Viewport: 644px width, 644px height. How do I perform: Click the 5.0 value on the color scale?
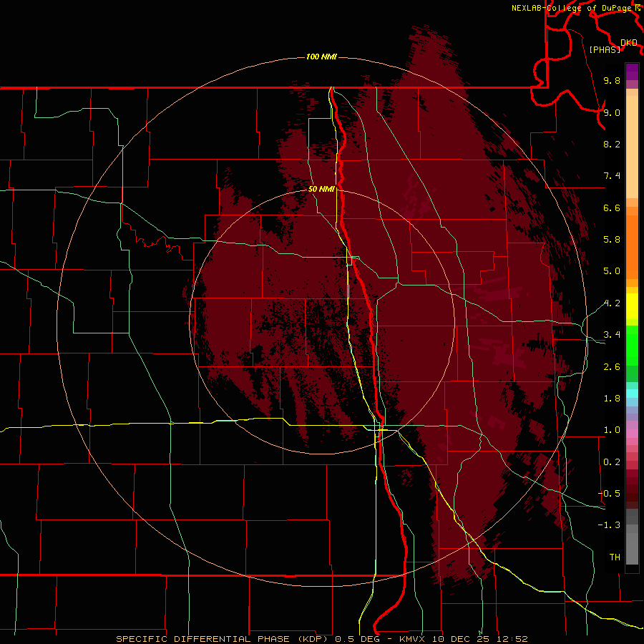coord(612,271)
